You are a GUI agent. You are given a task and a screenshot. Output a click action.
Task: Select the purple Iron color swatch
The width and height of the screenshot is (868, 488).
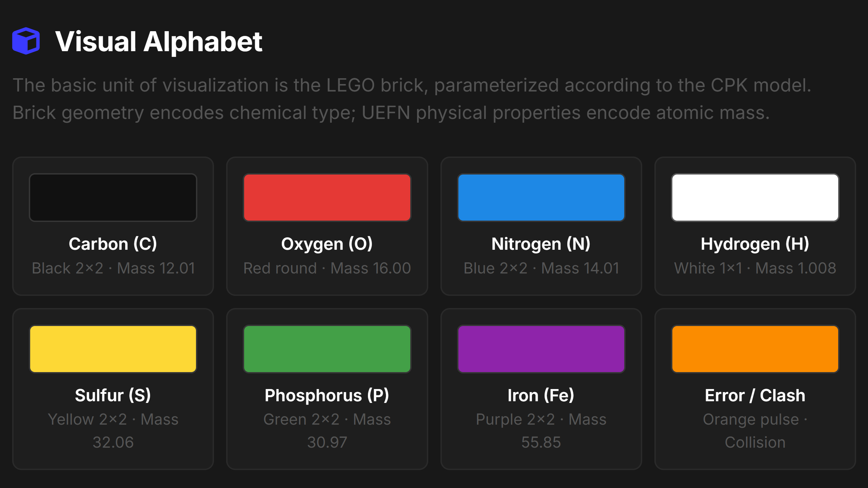(541, 349)
